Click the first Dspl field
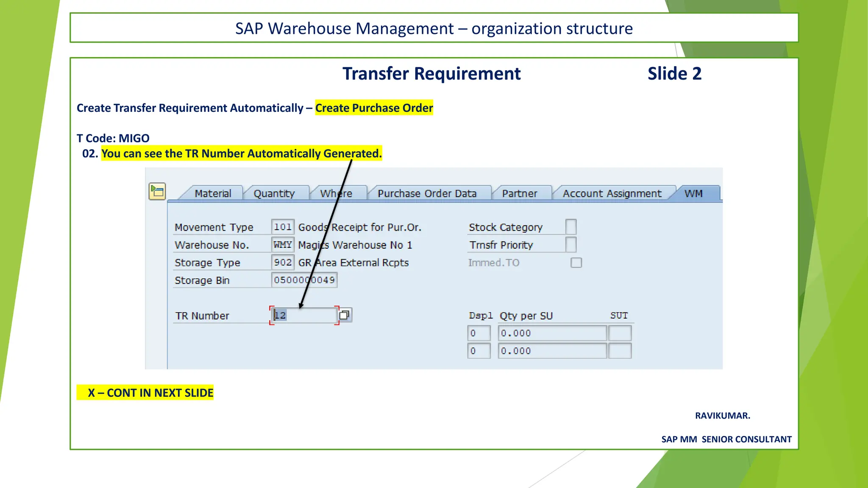 (479, 333)
